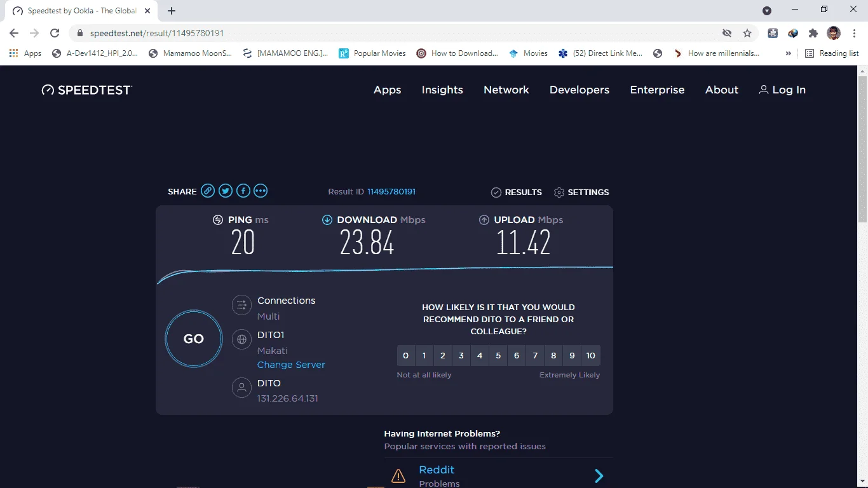Copy result link via share link icon
This screenshot has height=488, width=868.
pos(208,191)
